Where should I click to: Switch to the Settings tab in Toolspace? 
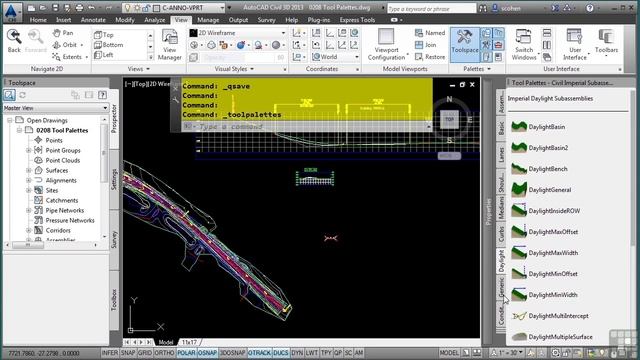pos(114,180)
